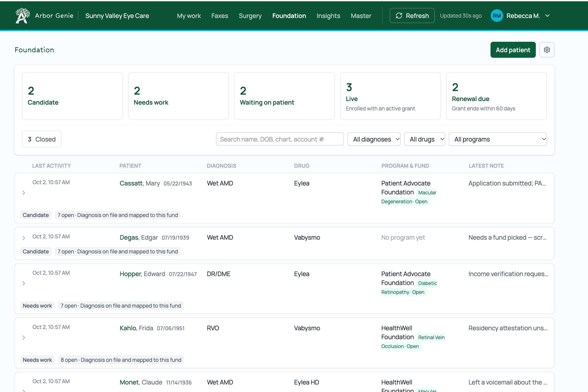
Task: Click the RM user avatar
Action: [x=497, y=16]
